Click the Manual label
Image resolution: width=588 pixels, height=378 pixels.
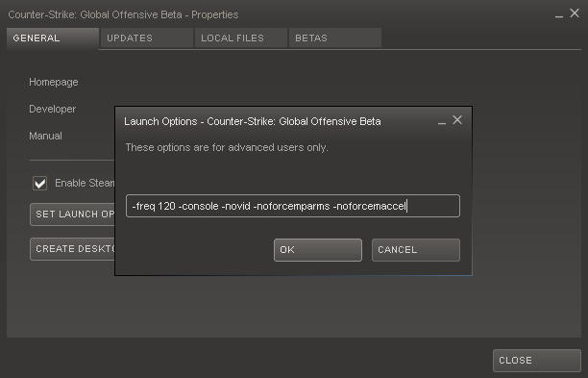tap(45, 136)
